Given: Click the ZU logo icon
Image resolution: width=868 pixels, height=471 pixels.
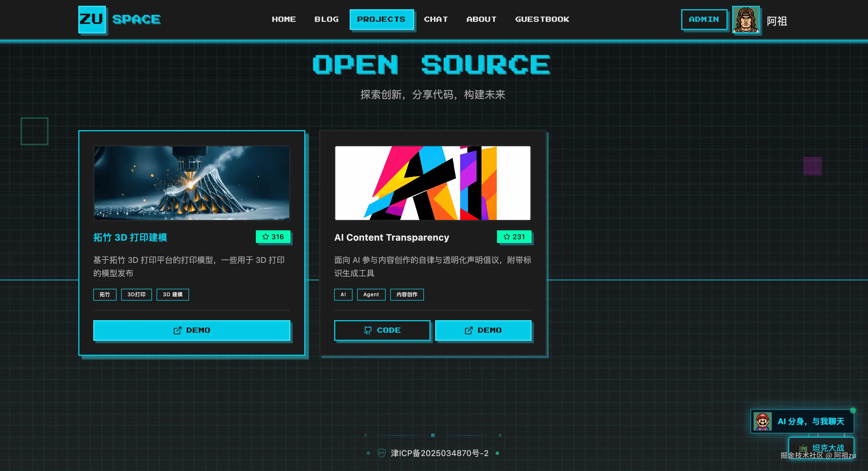Looking at the screenshot, I should [x=92, y=19].
